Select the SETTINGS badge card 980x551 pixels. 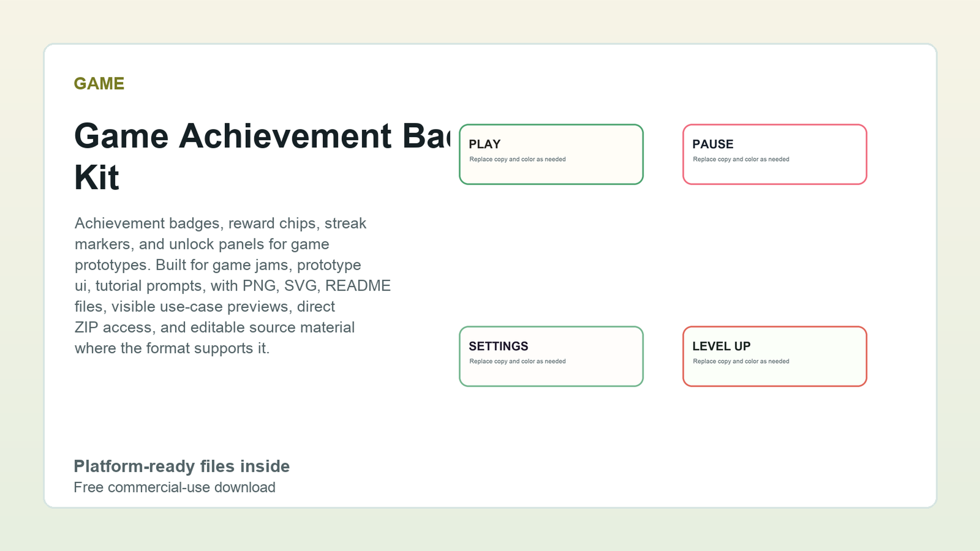[x=551, y=356]
